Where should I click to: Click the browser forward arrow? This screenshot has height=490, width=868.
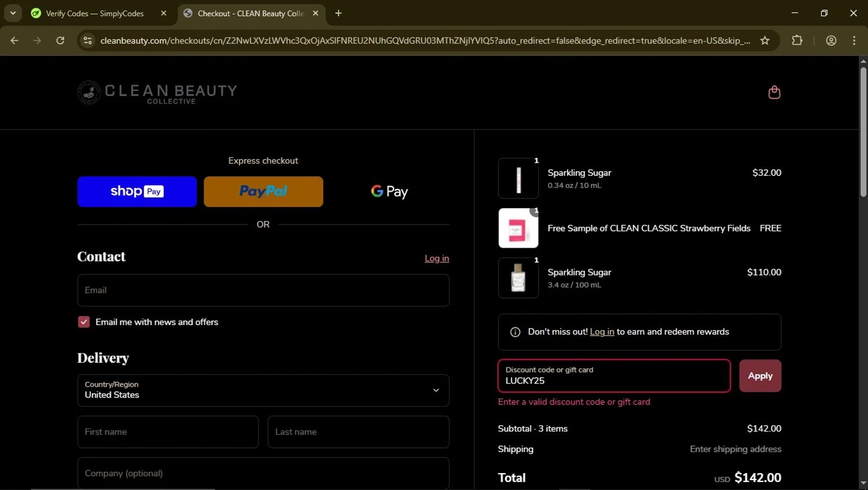(37, 40)
